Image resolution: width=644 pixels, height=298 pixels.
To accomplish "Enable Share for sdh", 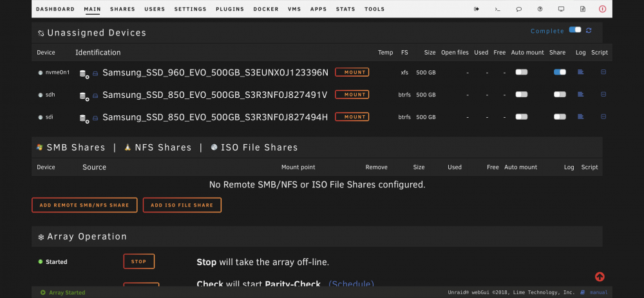I will point(560,95).
